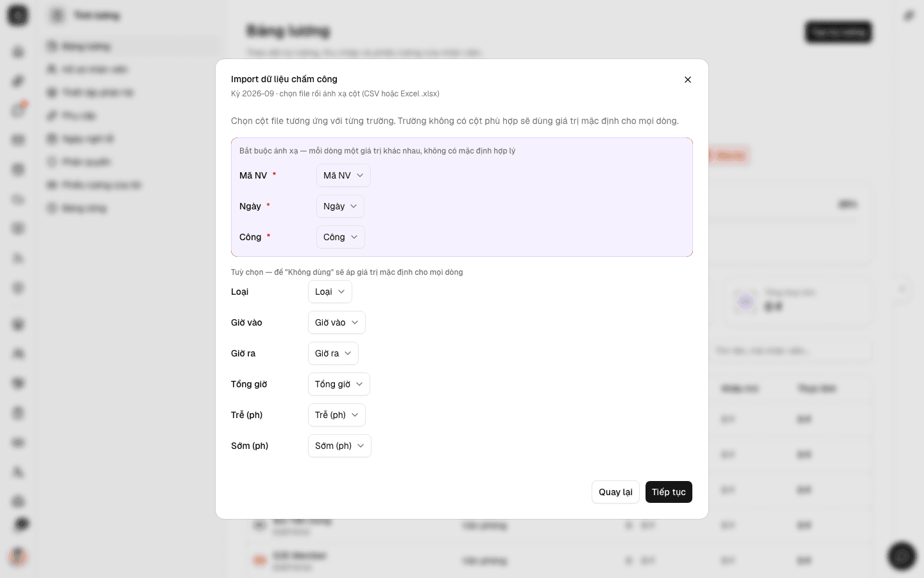The height and width of the screenshot is (578, 924).
Task: Click the Tiếp tục button
Action: (669, 492)
